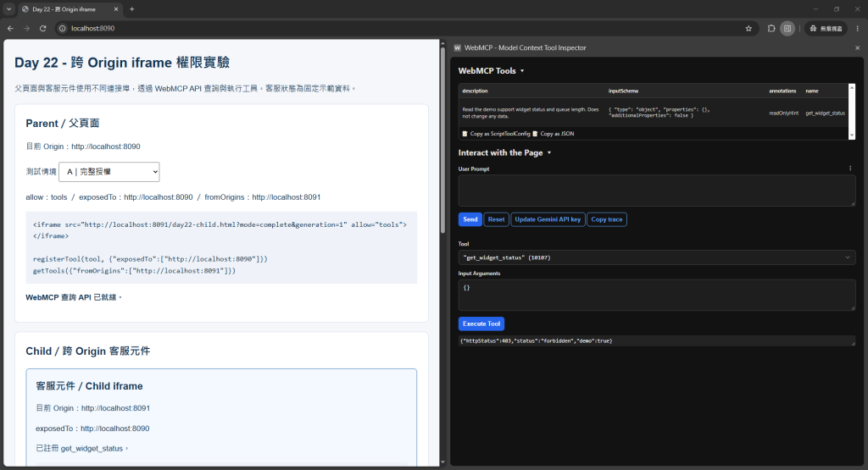This screenshot has width=868, height=470.
Task: Open the 測試情境 scenario dropdown
Action: point(109,172)
